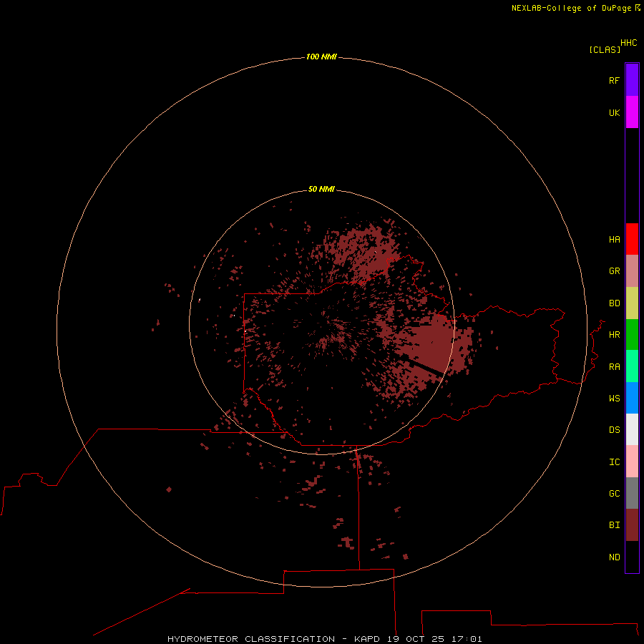The height and width of the screenshot is (644, 644).
Task: Click the DS legend label
Action: 614,430
